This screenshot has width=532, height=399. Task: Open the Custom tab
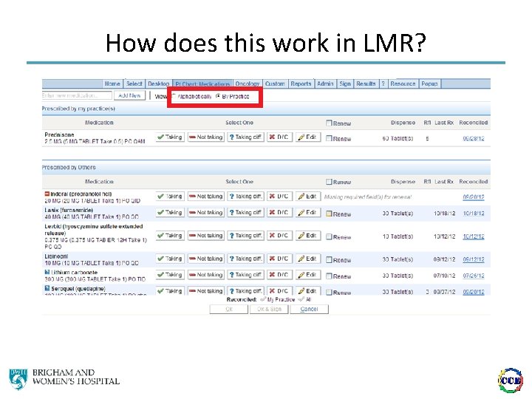click(275, 83)
